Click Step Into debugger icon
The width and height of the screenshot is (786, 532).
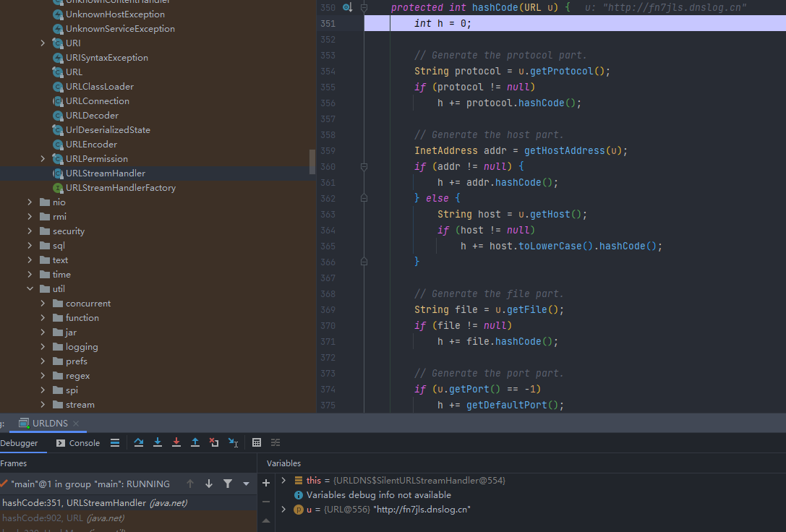point(158,442)
